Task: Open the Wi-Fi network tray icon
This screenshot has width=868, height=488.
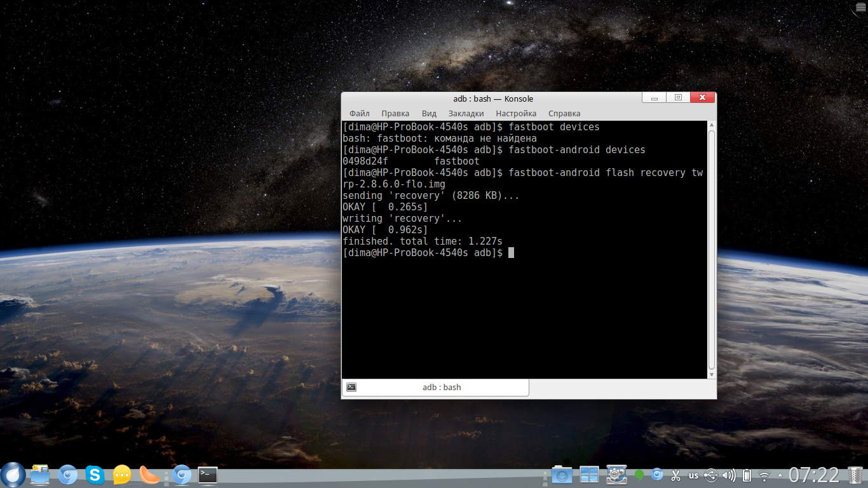Action: tap(764, 475)
